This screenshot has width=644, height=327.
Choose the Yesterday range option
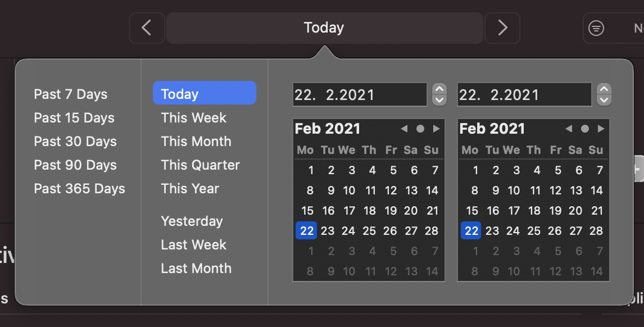tap(192, 221)
